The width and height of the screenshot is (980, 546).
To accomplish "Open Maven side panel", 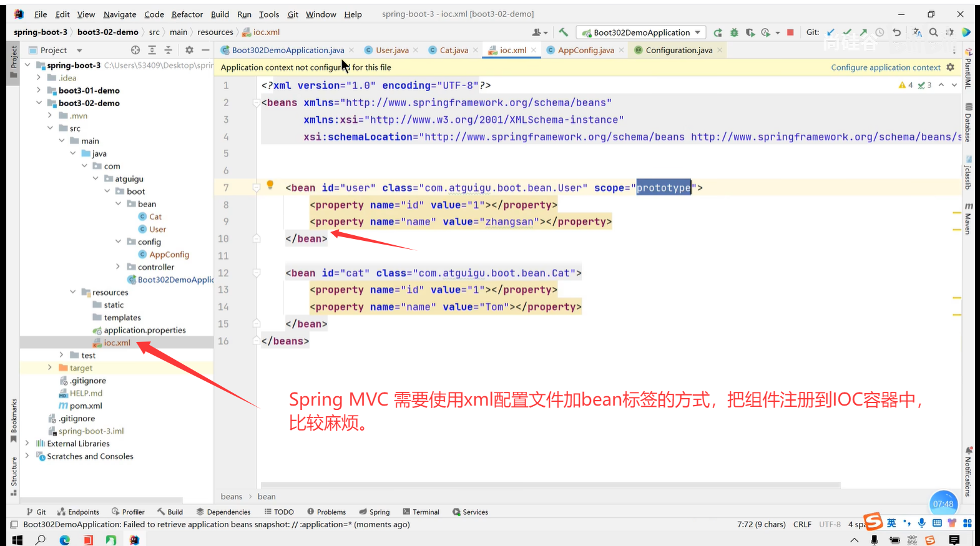I will 968,219.
